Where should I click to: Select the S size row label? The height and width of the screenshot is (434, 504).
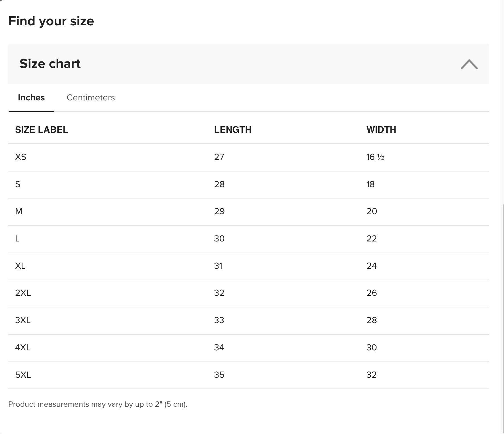(18, 184)
